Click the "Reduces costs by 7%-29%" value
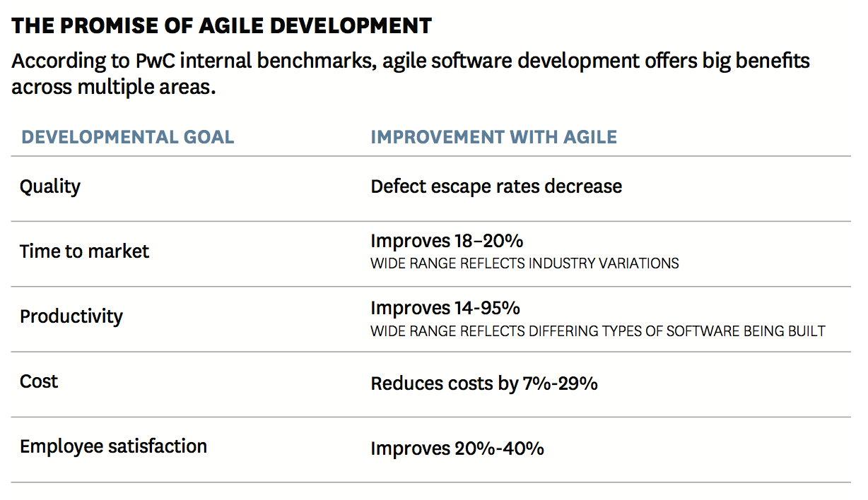 [x=484, y=383]
